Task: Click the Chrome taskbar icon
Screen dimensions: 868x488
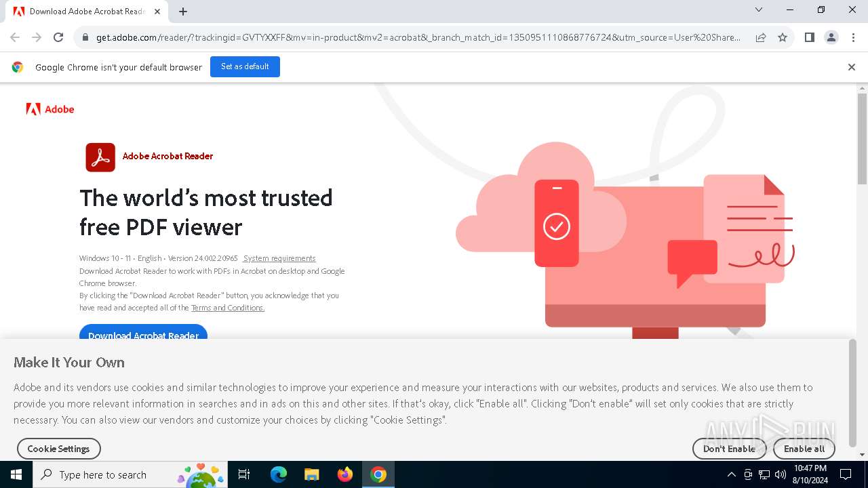Action: [378, 474]
